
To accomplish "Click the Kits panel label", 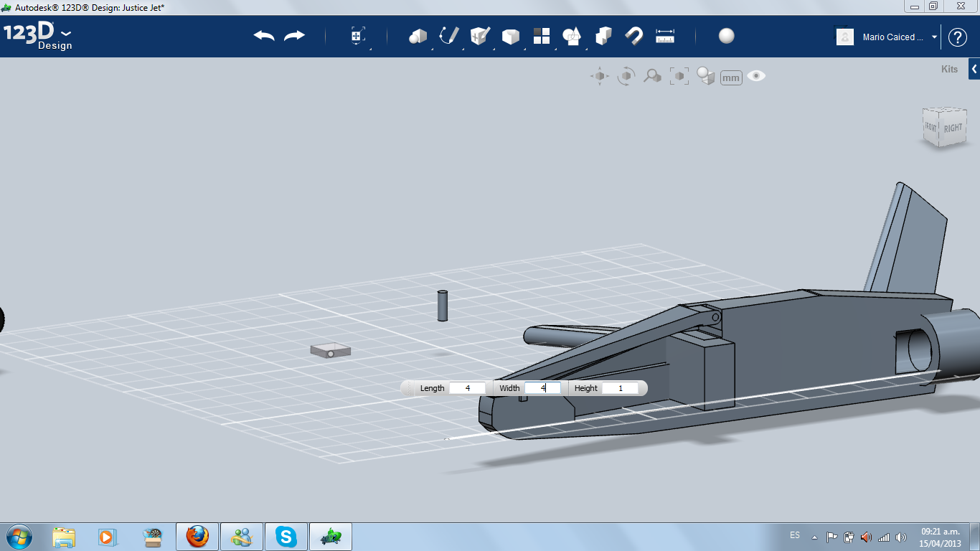I will pos(949,70).
